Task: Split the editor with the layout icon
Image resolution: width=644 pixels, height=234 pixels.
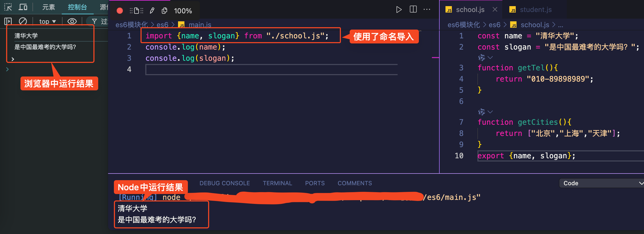Action: [x=413, y=9]
